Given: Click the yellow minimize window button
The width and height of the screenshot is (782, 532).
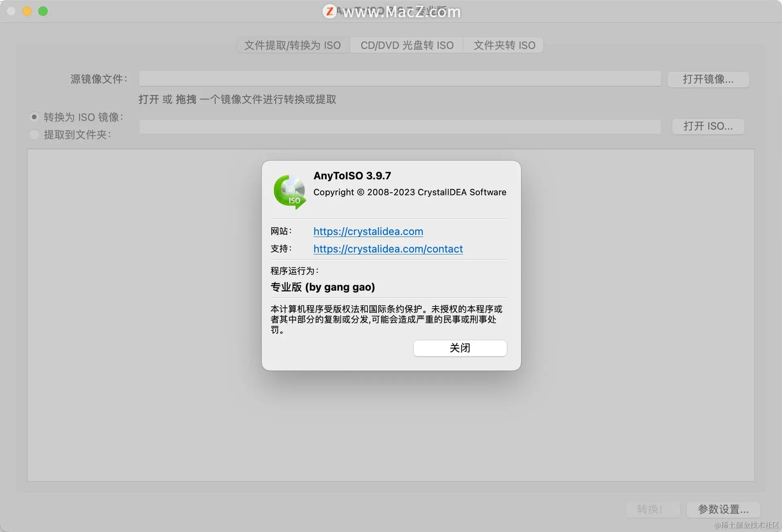Looking at the screenshot, I should point(27,11).
